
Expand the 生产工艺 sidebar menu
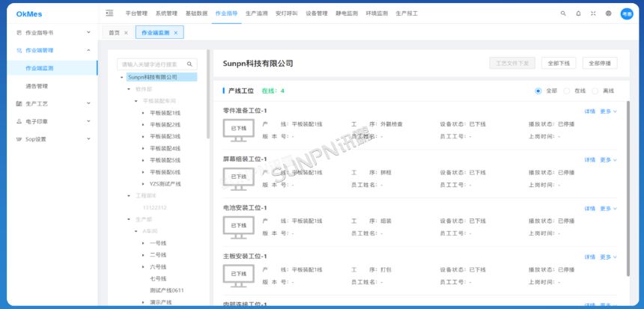(88, 103)
